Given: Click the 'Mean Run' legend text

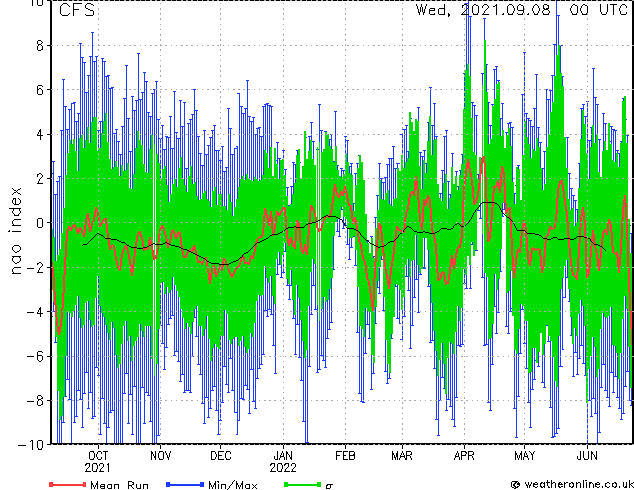Looking at the screenshot, I should click(120, 485).
